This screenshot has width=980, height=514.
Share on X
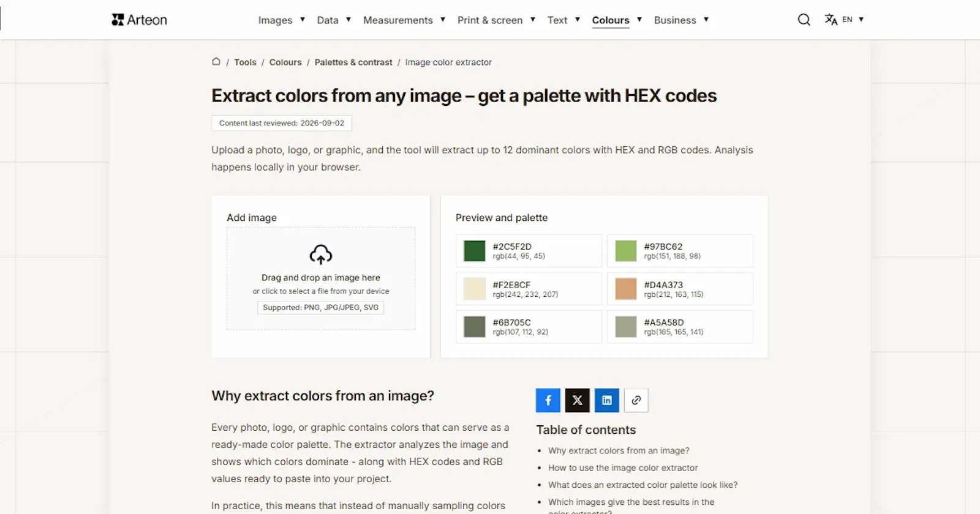coord(578,400)
